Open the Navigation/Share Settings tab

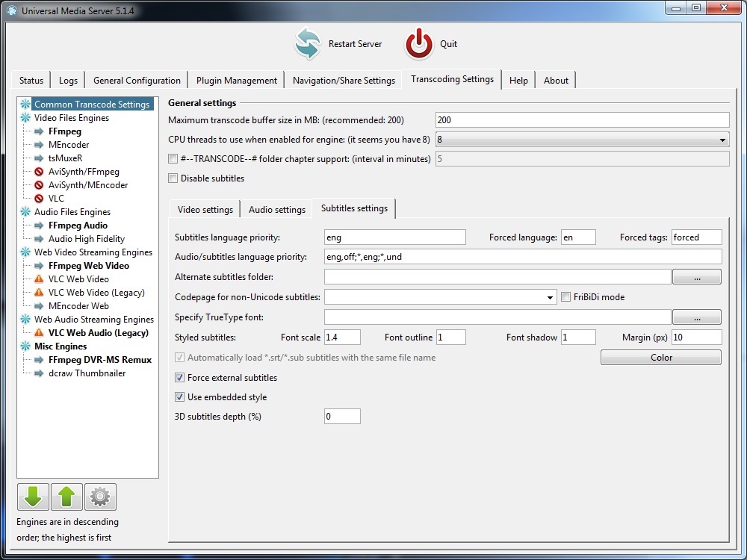coord(344,81)
